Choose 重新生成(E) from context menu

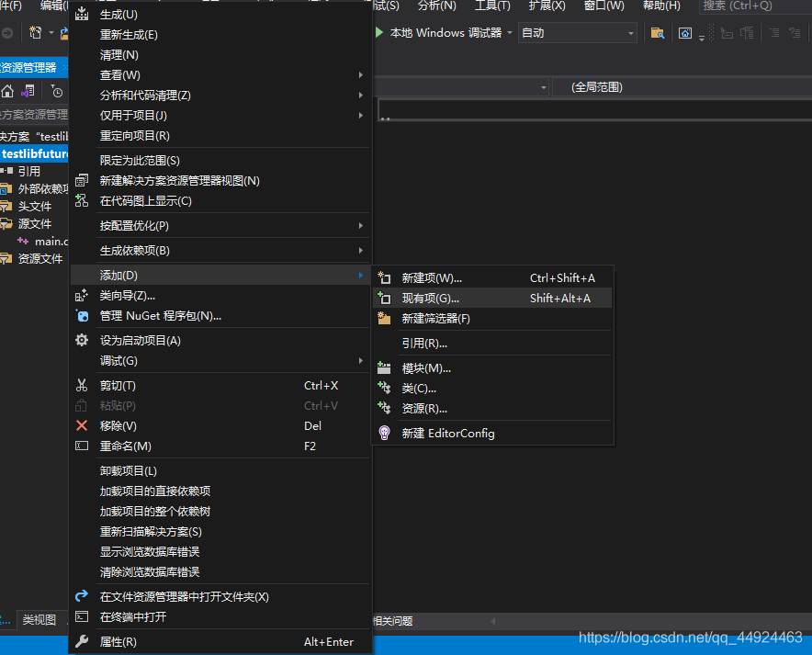pos(220,35)
